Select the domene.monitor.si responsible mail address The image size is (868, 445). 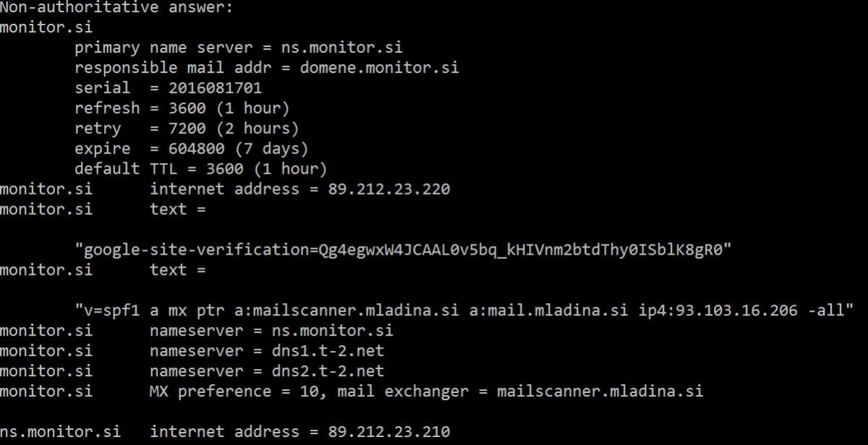pyautogui.click(x=380, y=68)
